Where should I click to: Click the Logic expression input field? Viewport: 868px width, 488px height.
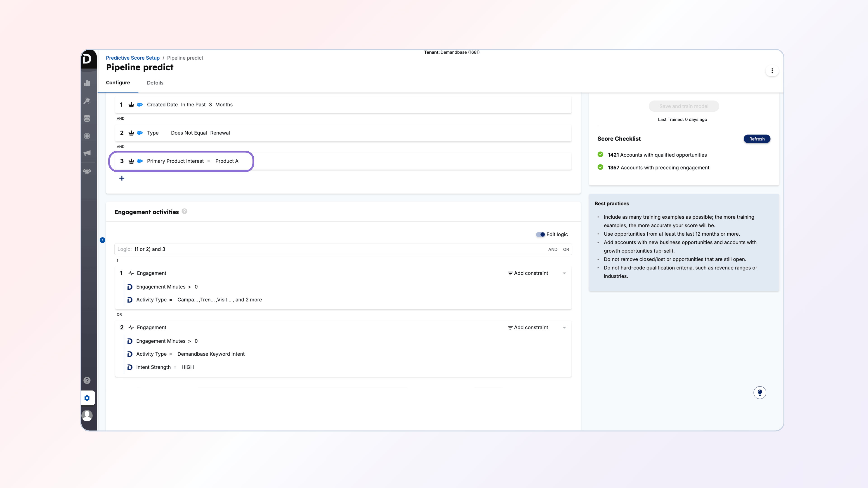point(337,249)
